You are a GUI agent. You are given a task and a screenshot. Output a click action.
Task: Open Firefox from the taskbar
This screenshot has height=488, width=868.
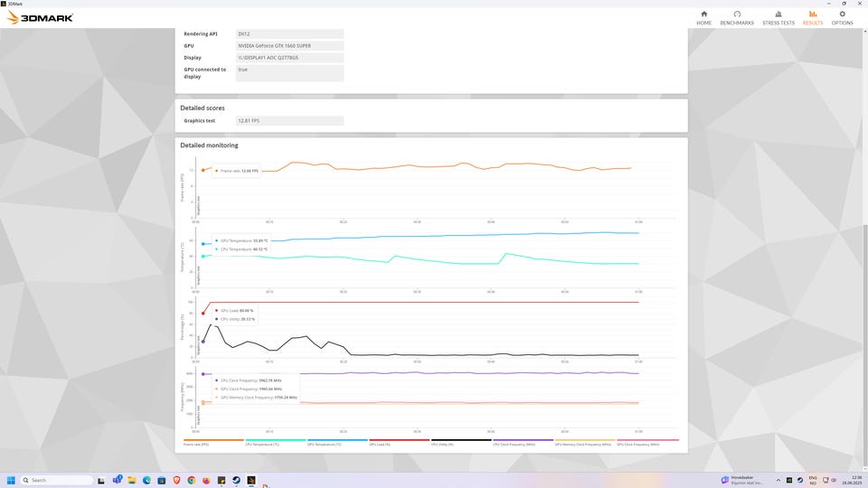point(206,480)
